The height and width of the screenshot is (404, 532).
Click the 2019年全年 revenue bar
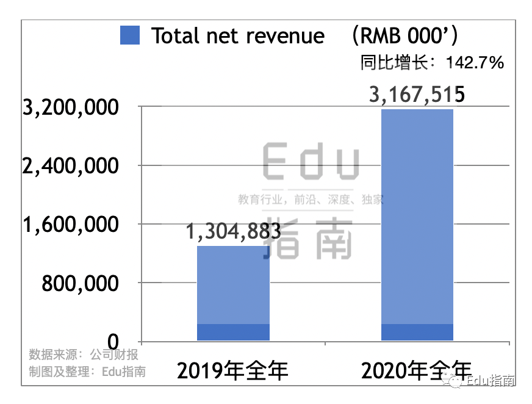[x=234, y=294]
